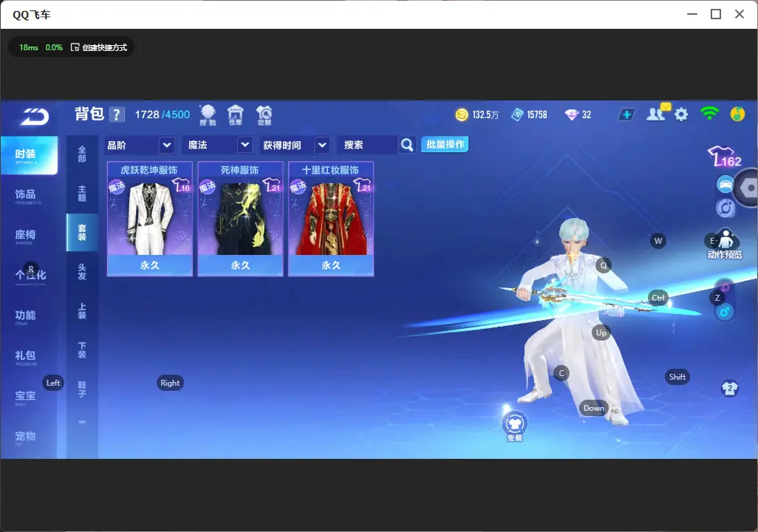The width and height of the screenshot is (758, 532).
Task: Select the 十里红妆服饰 outfit card
Action: pos(331,219)
